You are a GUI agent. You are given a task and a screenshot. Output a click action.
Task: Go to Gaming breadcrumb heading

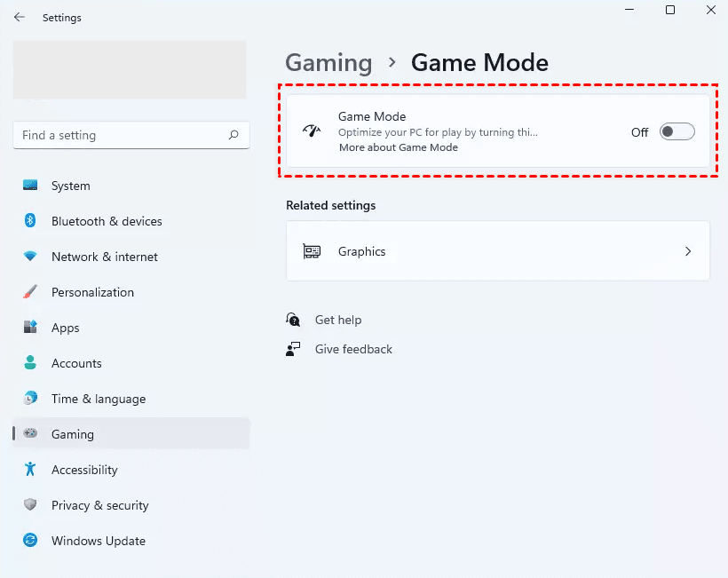click(328, 63)
